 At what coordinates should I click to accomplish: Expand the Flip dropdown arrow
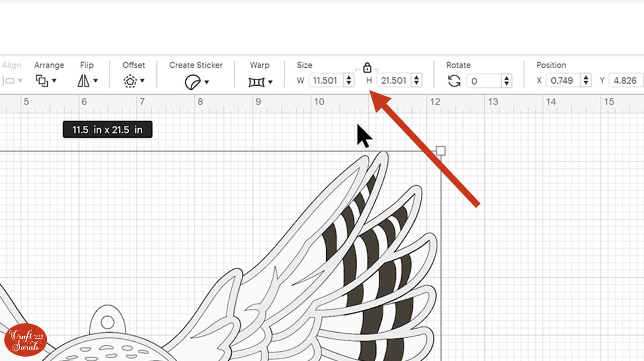coord(96,81)
